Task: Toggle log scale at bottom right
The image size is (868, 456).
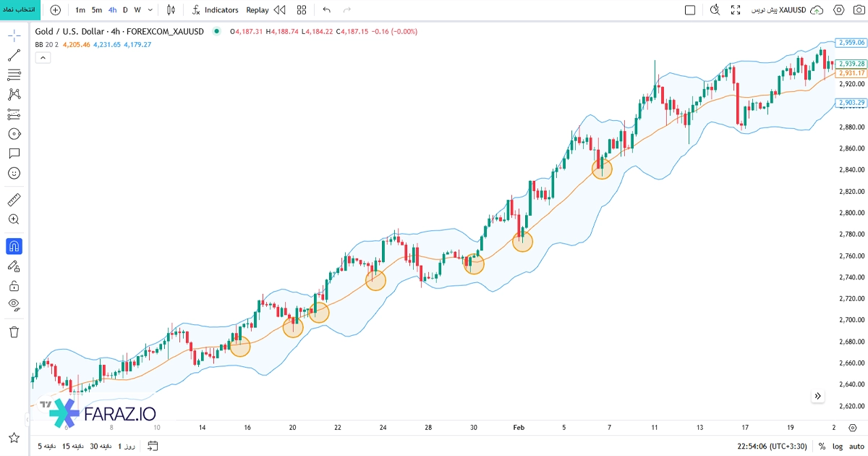Action: [x=838, y=447]
